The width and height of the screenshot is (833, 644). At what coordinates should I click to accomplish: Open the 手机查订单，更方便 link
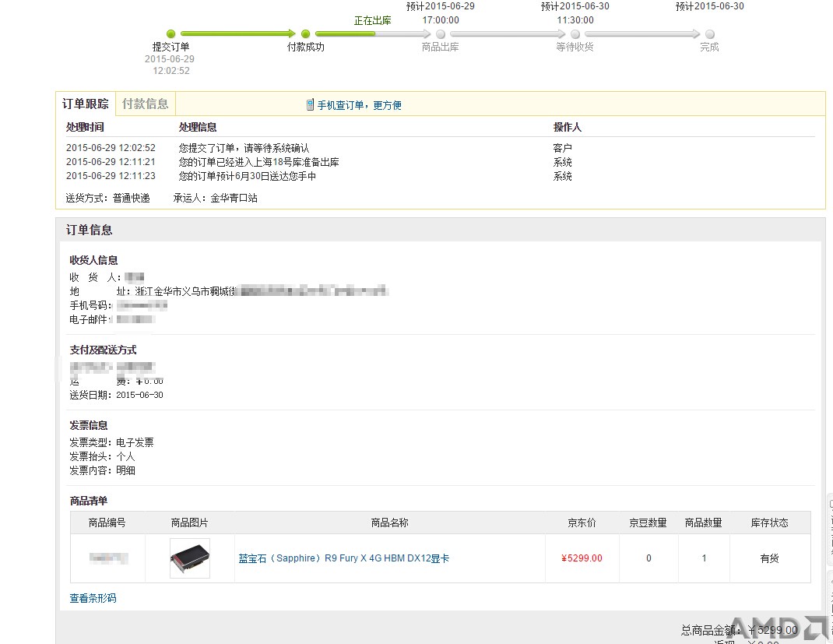359,105
